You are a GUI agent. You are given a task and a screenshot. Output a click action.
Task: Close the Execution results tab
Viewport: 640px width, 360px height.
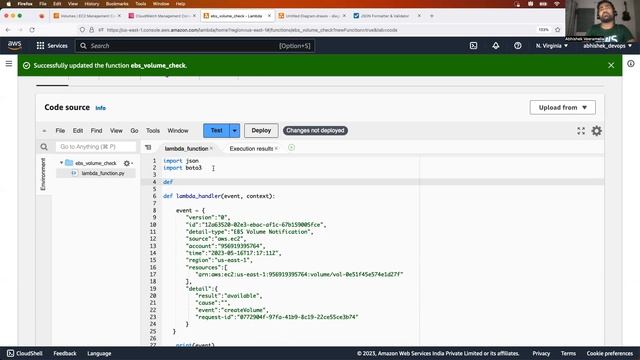(x=277, y=149)
